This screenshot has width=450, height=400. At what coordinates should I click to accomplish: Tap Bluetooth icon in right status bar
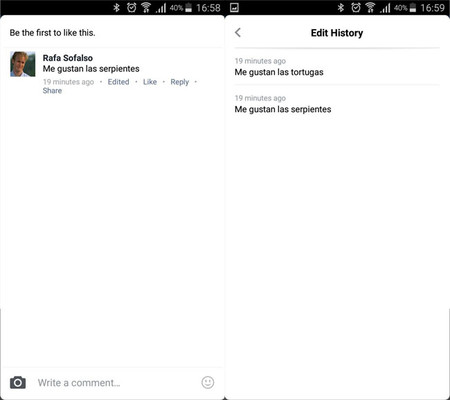pyautogui.click(x=341, y=7)
